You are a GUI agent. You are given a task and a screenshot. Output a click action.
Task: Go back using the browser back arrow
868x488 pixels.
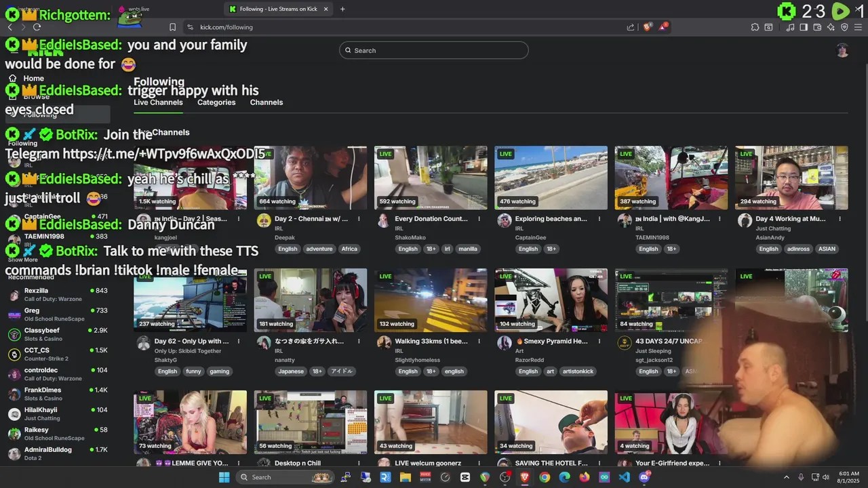[9, 27]
